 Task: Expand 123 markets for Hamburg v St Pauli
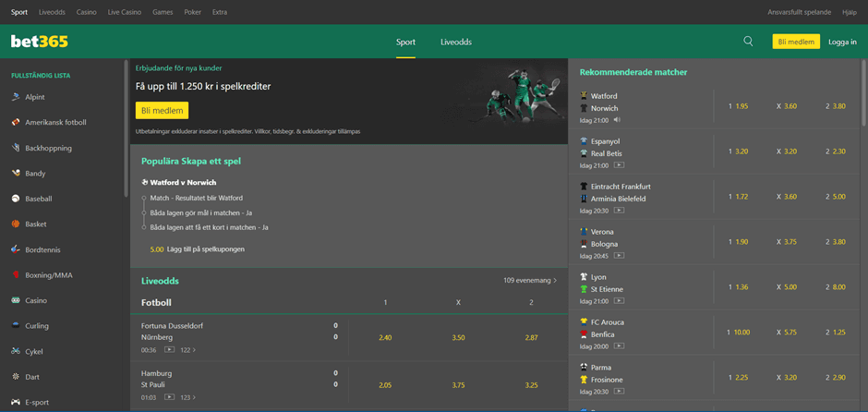click(187, 397)
